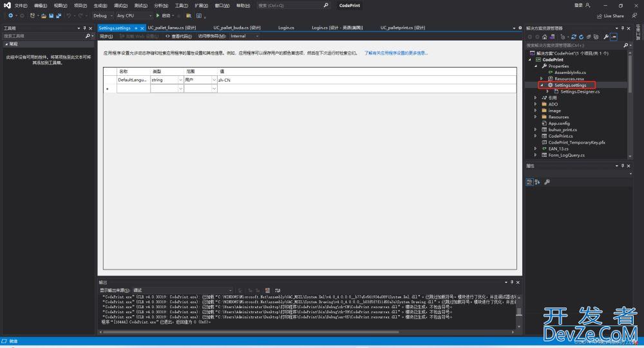This screenshot has height=348, width=644.
Task: Click the search box in title bar
Action: 293,5
